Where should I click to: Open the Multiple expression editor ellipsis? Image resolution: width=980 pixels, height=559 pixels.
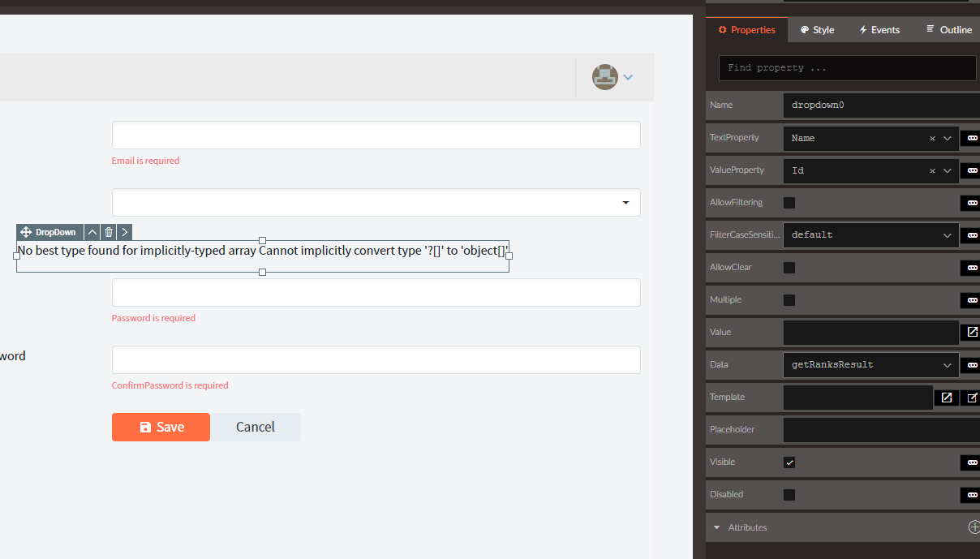(x=972, y=300)
